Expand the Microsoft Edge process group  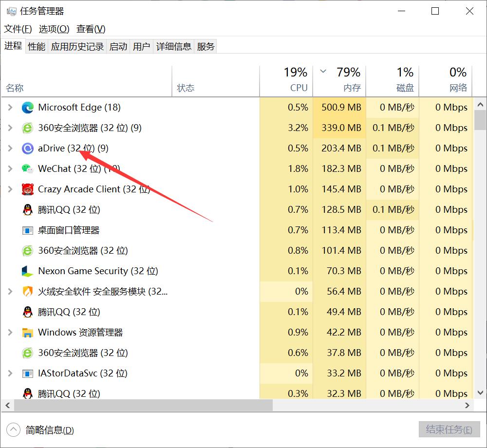[x=10, y=107]
